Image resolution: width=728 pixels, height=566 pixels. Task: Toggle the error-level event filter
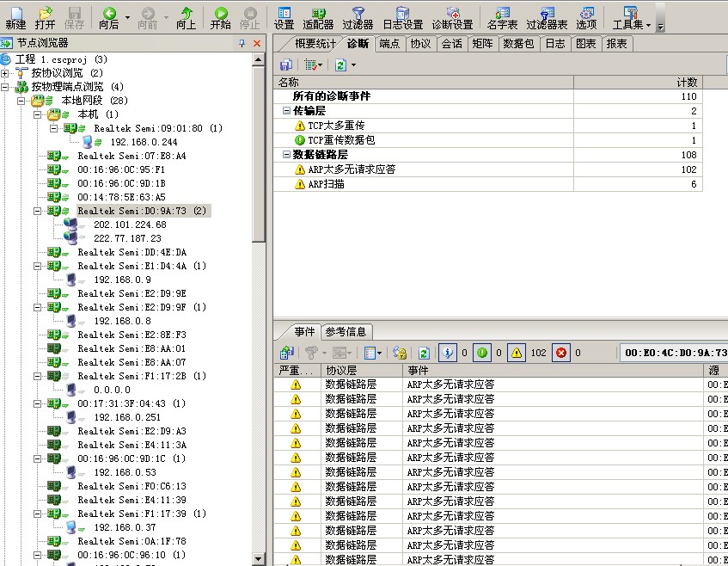(x=561, y=353)
